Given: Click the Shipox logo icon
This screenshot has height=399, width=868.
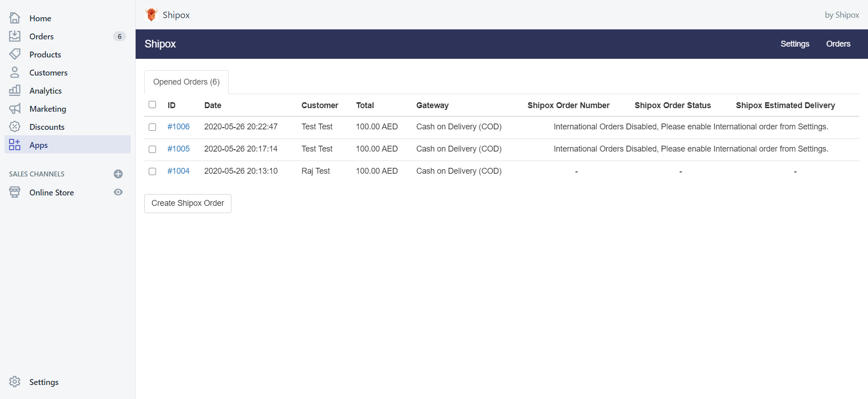Looking at the screenshot, I should click(151, 15).
